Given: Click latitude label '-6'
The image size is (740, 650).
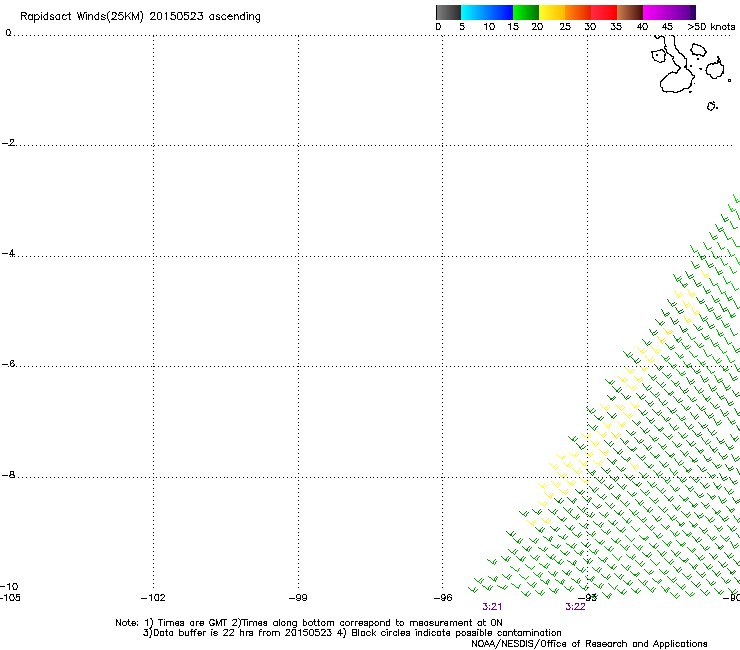Looking at the screenshot, I should (8, 364).
